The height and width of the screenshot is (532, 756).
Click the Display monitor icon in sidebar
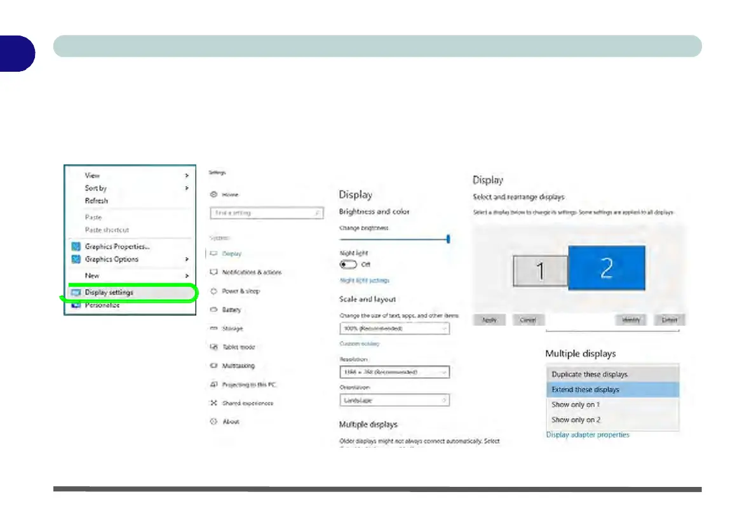coord(213,253)
